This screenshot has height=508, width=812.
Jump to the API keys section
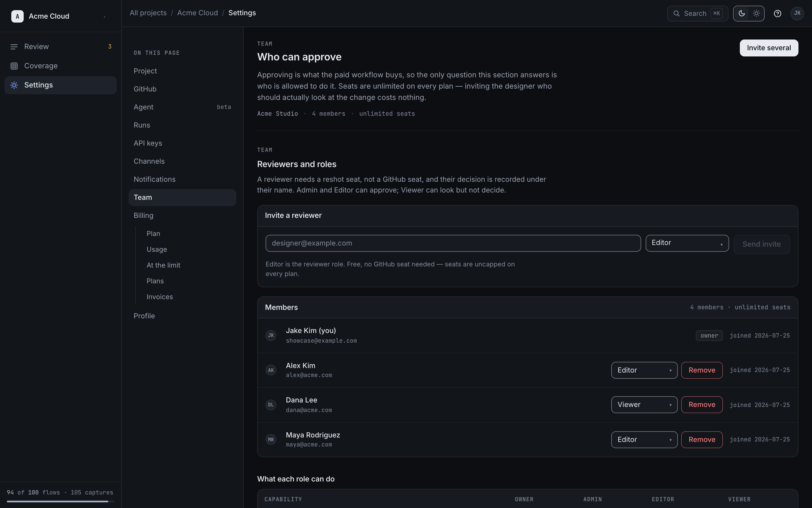tap(182, 143)
